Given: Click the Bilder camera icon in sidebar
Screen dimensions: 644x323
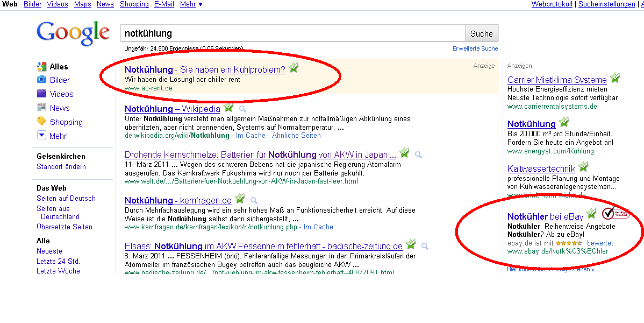Looking at the screenshot, I should (41, 80).
